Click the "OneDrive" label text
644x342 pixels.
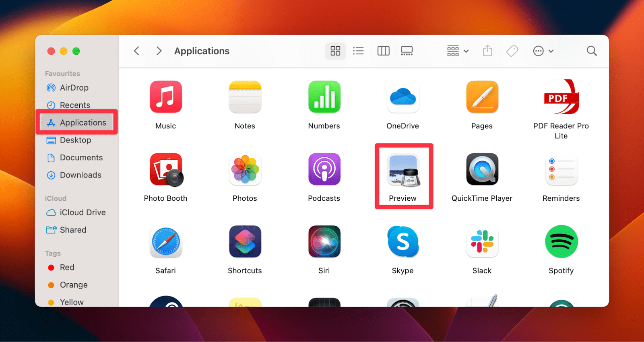point(402,126)
